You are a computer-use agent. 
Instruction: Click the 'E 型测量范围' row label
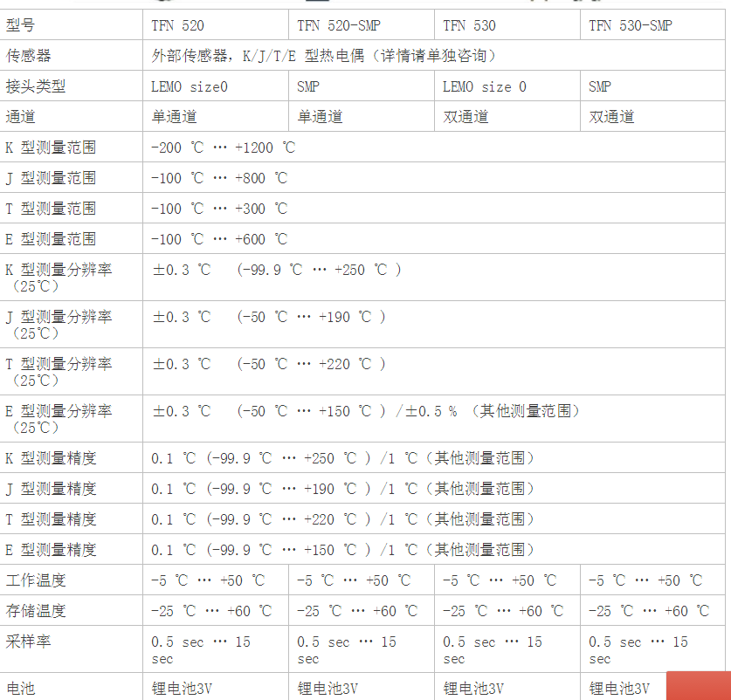(51, 239)
